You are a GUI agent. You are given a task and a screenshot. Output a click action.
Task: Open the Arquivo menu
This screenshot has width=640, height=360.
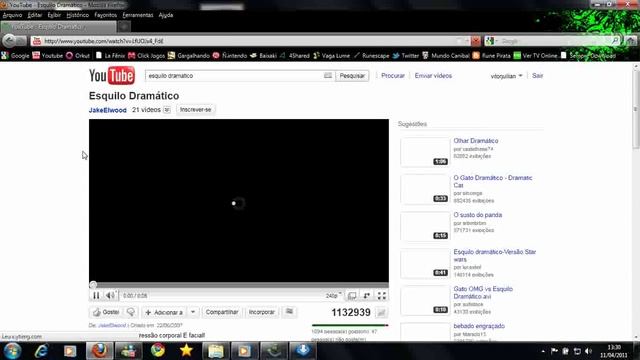(x=12, y=15)
